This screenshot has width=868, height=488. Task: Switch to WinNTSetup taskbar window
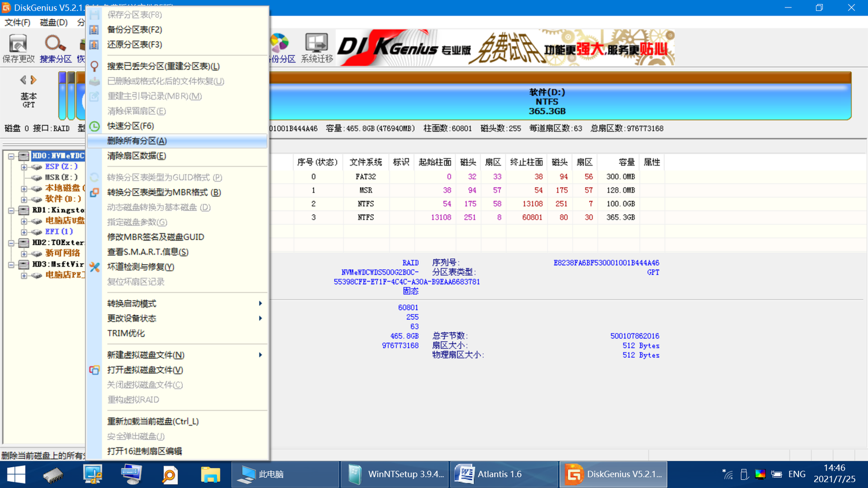[x=395, y=475]
